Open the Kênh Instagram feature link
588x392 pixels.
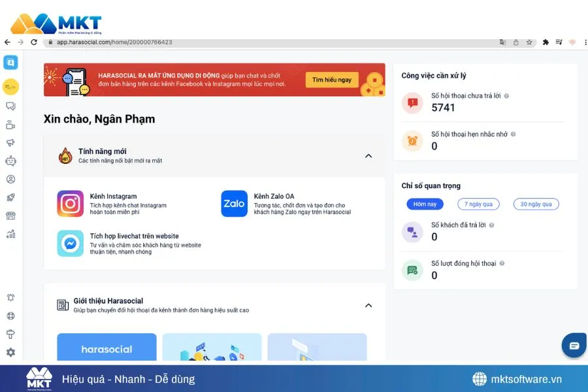click(x=113, y=197)
